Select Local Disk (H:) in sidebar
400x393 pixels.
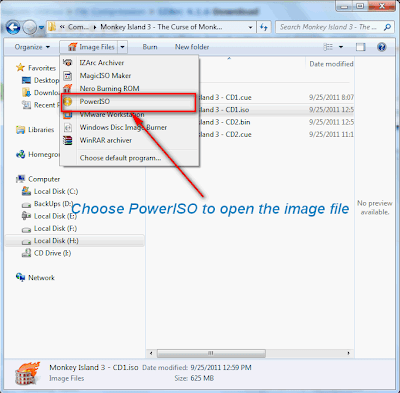(x=75, y=241)
